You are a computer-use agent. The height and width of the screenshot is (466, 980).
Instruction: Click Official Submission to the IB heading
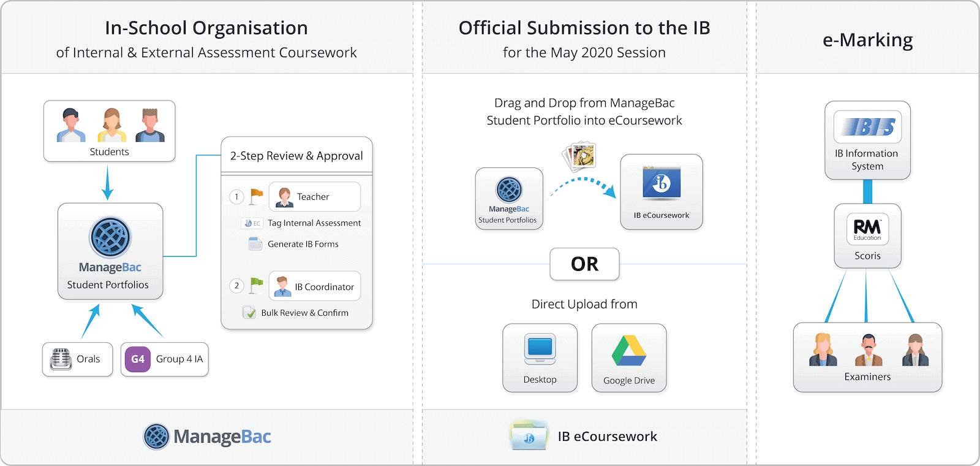click(x=584, y=28)
